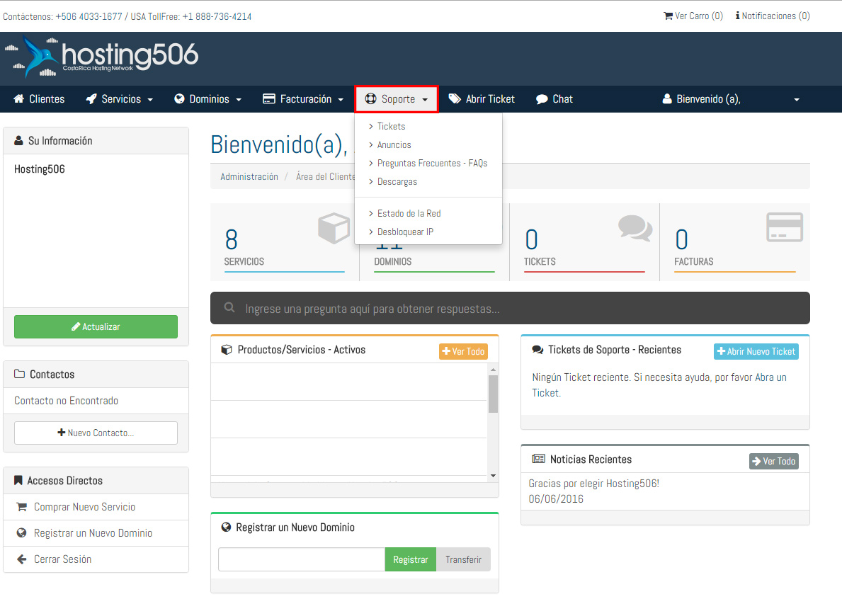
Task: Expand the Servicios dropdown menu
Action: pyautogui.click(x=120, y=99)
